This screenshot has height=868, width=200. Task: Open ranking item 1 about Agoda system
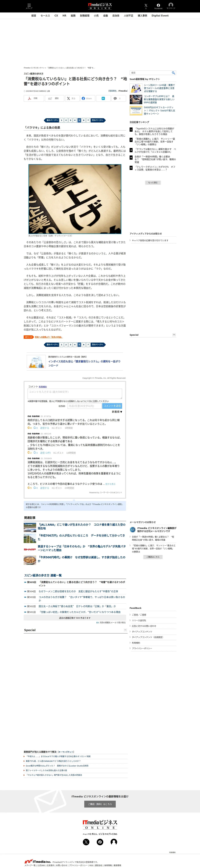coord(155,131)
